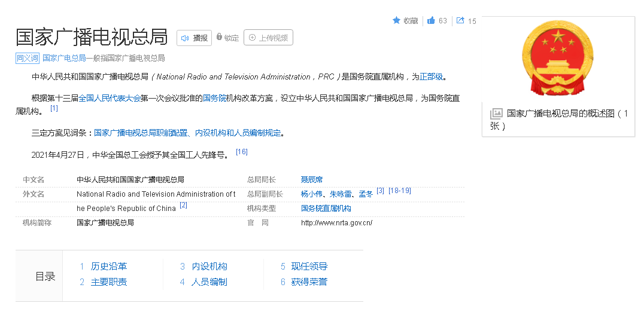Click the Chinese name value 中华人民共和国国家广播电视总局
Viewport: 644px width, 309px height.
coord(130,180)
